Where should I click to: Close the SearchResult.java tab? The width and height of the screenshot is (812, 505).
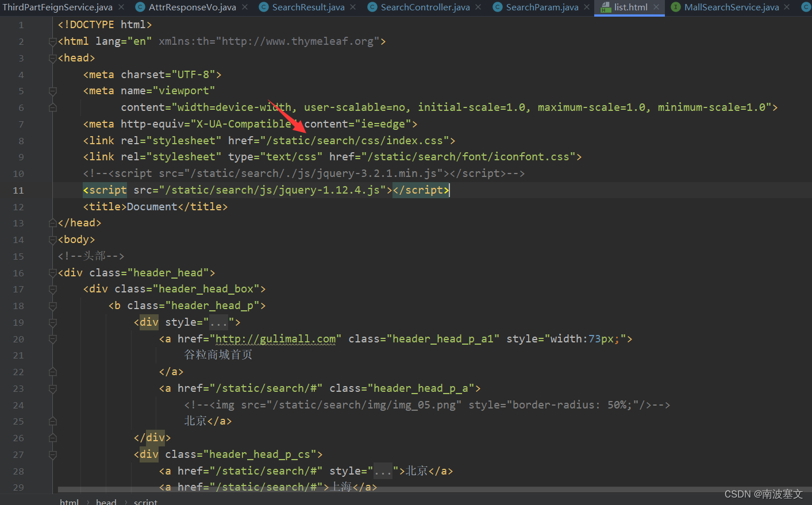(x=353, y=7)
